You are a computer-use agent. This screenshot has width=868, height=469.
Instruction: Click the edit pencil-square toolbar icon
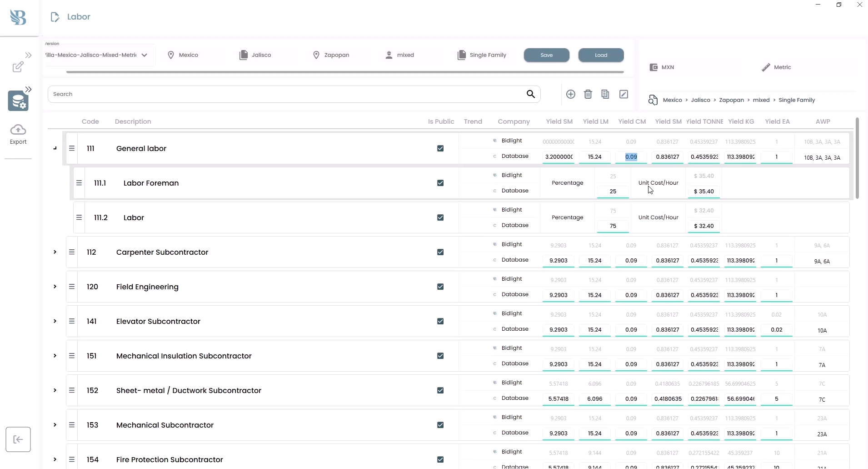624,94
